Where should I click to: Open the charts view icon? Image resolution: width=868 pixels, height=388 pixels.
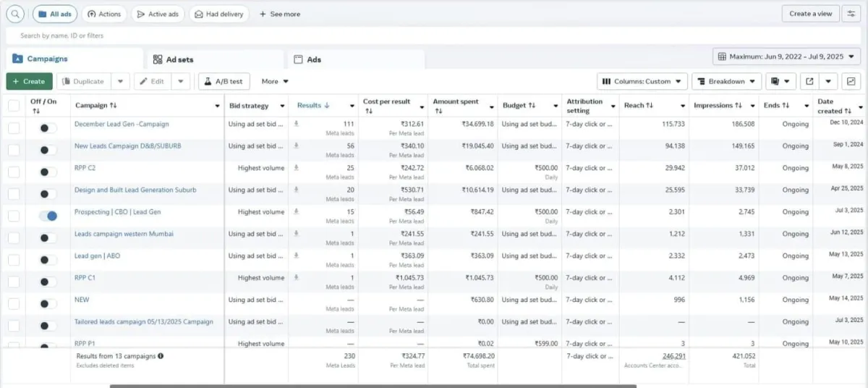pos(851,81)
